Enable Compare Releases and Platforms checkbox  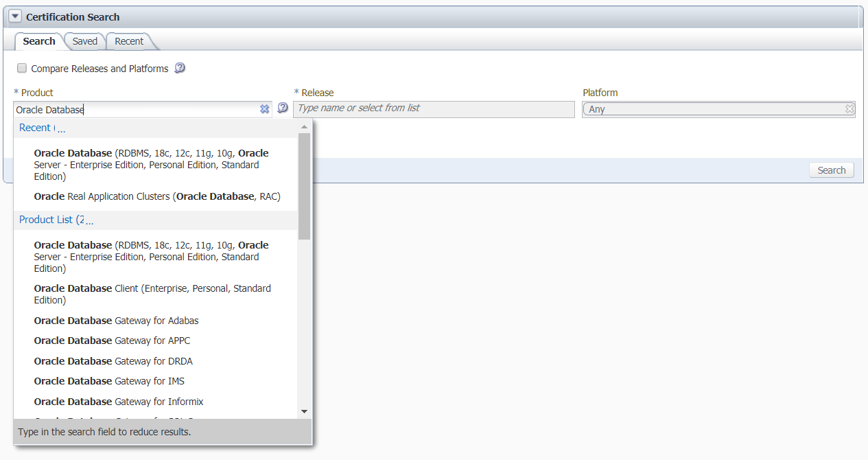pyautogui.click(x=22, y=68)
